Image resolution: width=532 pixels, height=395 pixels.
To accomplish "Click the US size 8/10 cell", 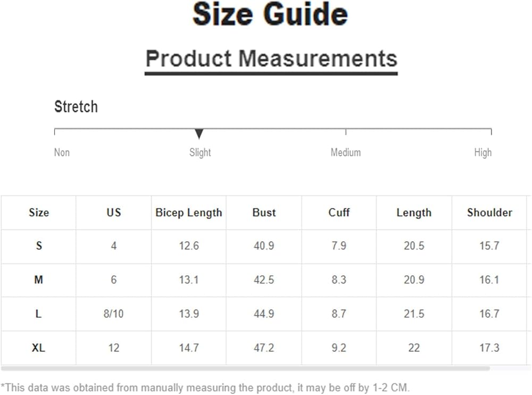I will tap(114, 314).
